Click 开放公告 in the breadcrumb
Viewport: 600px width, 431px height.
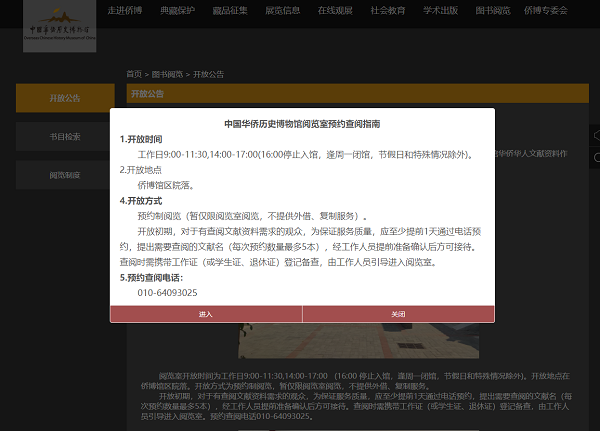pos(209,74)
